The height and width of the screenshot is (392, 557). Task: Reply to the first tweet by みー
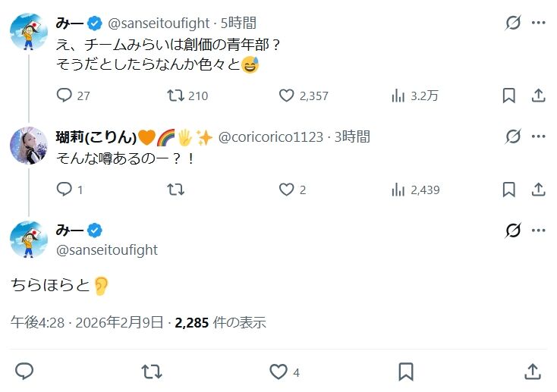pos(65,96)
